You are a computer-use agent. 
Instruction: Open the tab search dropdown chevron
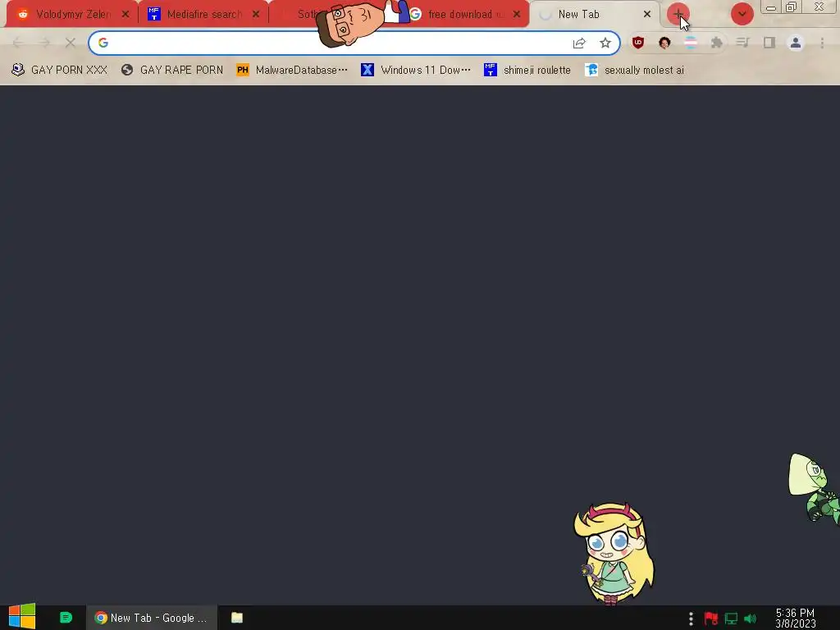[x=742, y=14]
